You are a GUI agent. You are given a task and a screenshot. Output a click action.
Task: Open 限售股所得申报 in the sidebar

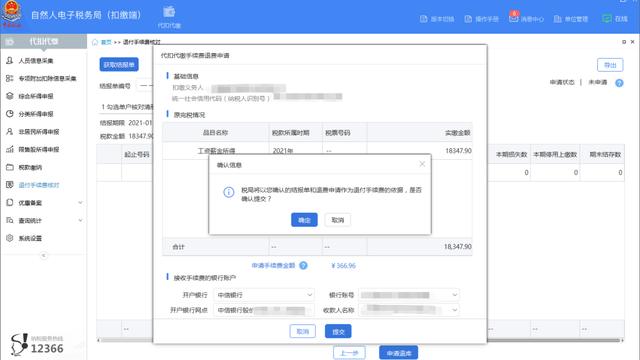[39, 149]
